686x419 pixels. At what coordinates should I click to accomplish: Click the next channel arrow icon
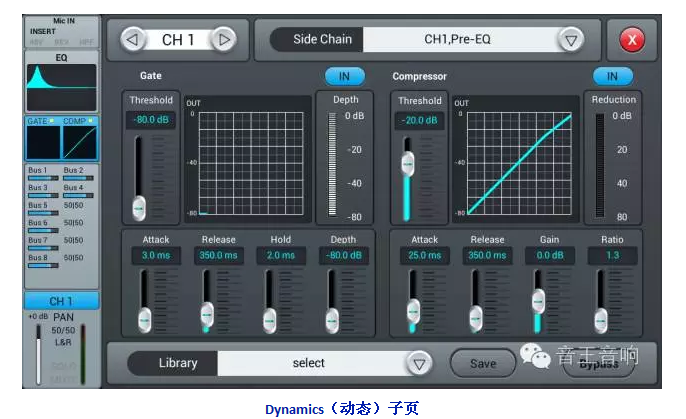pyautogui.click(x=225, y=40)
